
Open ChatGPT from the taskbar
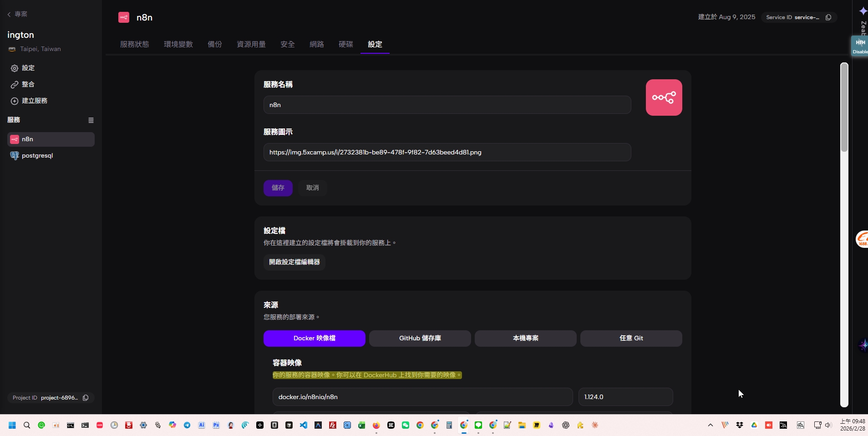click(566, 425)
